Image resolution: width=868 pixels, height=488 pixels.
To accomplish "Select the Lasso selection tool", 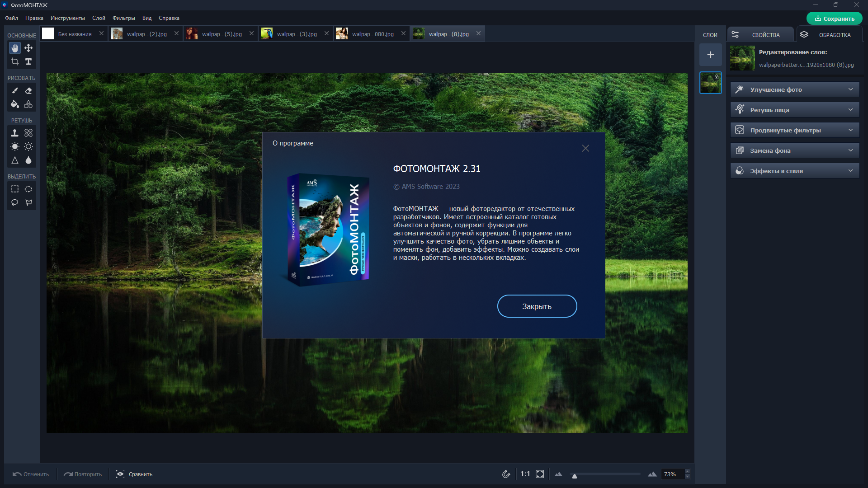I will click(15, 202).
